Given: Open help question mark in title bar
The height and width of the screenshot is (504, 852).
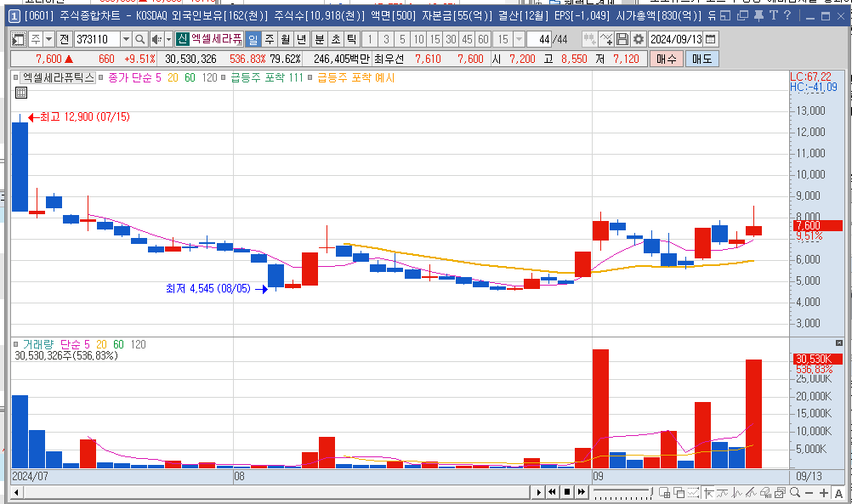Looking at the screenshot, I should click(x=787, y=16).
